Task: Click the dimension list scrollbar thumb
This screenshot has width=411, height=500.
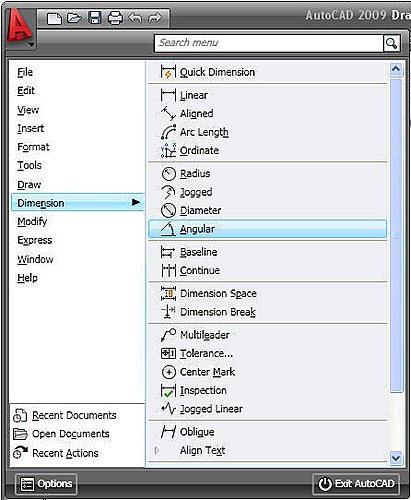Action: coord(396,236)
